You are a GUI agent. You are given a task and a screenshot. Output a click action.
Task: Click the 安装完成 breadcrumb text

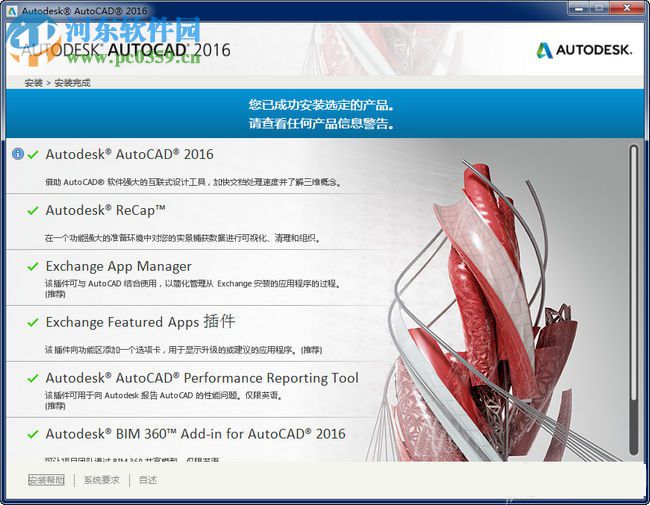tap(73, 83)
